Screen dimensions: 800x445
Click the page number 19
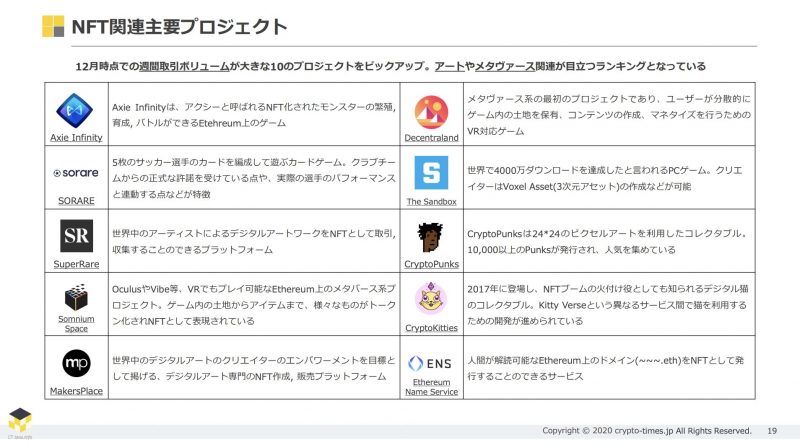pyautogui.click(x=771, y=431)
